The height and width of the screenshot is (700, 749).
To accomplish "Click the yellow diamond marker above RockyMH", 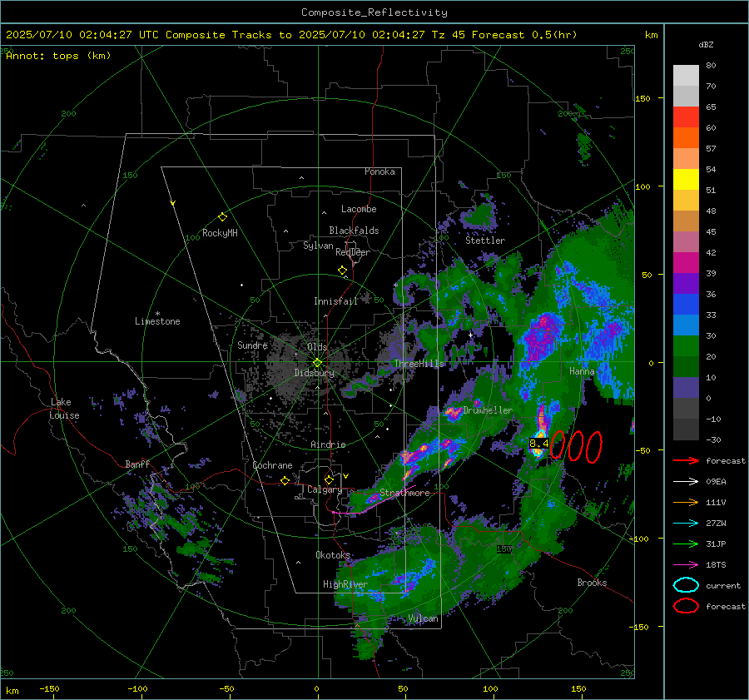I will 222,217.
